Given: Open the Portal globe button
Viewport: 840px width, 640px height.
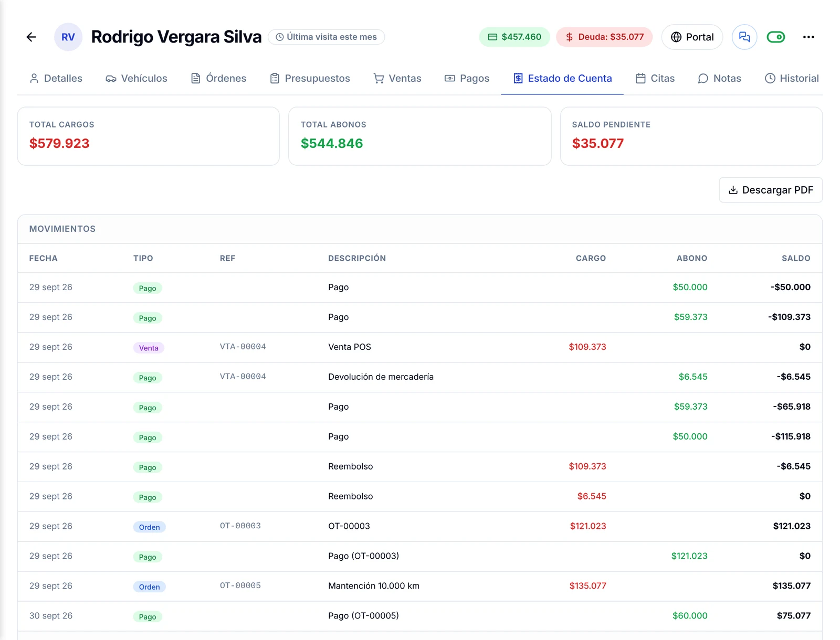Looking at the screenshot, I should [x=692, y=37].
